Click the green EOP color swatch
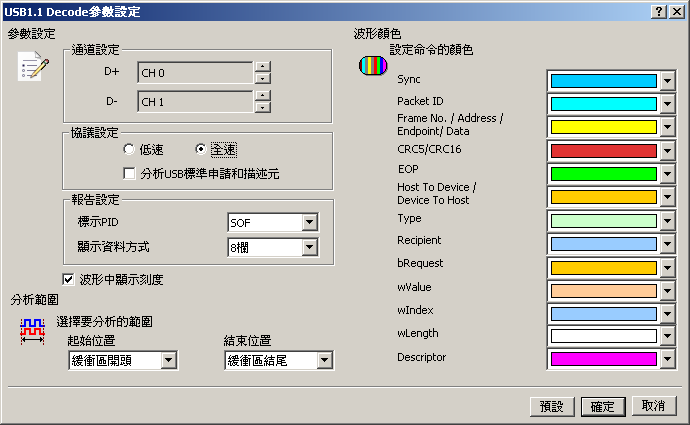 [604, 174]
